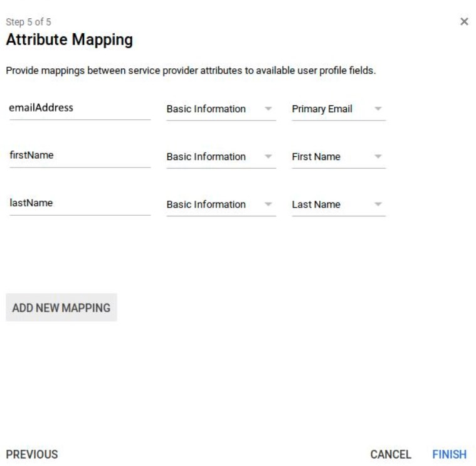This screenshot has width=476, height=466.
Task: Open Basic Information dropdown for emailAddress
Action: 221,109
